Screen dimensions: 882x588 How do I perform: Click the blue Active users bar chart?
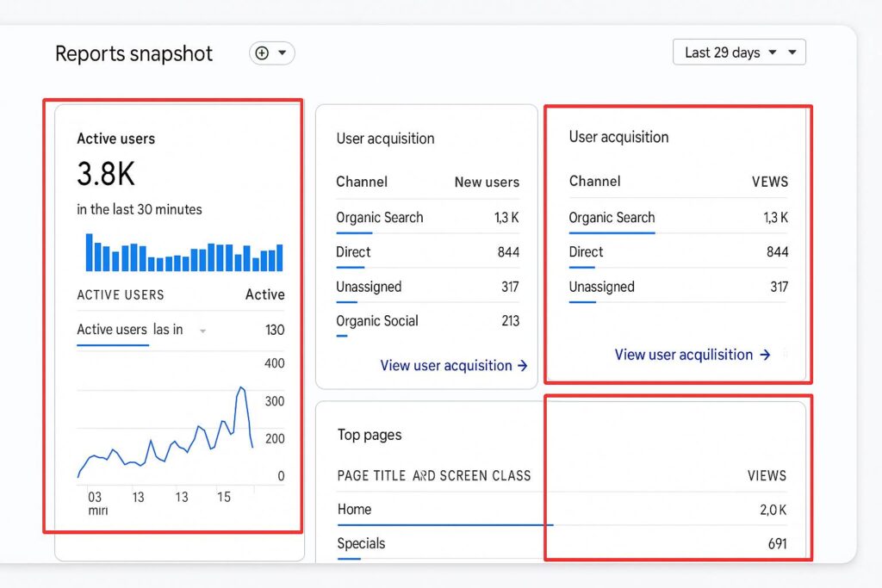click(184, 255)
